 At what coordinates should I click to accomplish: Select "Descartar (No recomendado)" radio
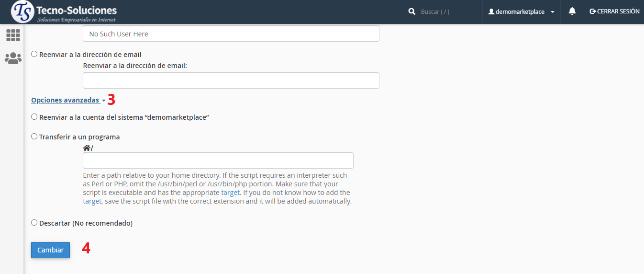[x=34, y=223]
